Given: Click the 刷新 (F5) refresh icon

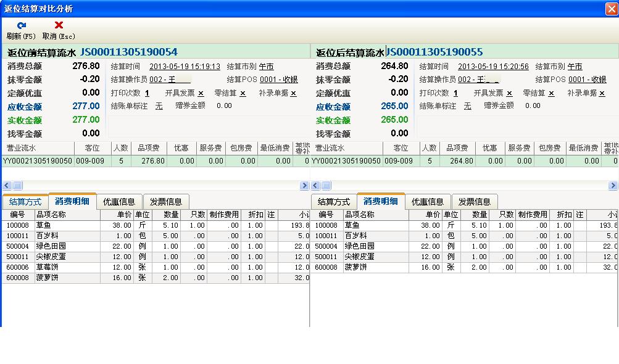Looking at the screenshot, I should click(22, 26).
